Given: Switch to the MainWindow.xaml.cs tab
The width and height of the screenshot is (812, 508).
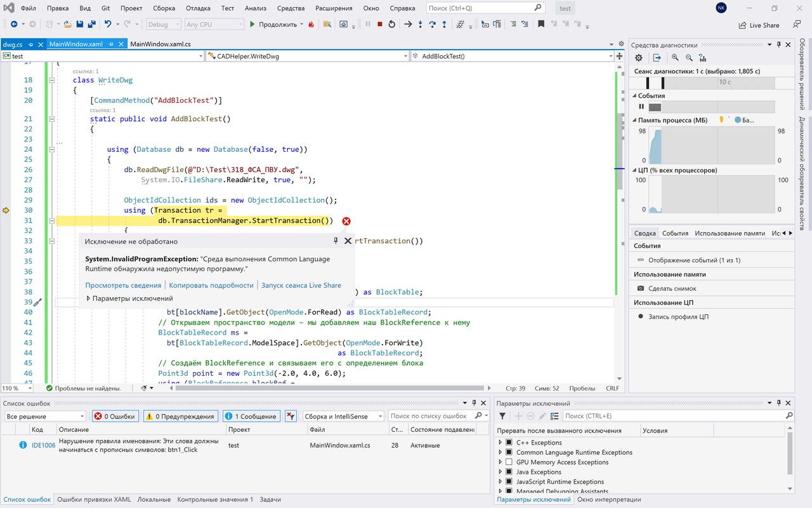Looking at the screenshot, I should click(160, 44).
